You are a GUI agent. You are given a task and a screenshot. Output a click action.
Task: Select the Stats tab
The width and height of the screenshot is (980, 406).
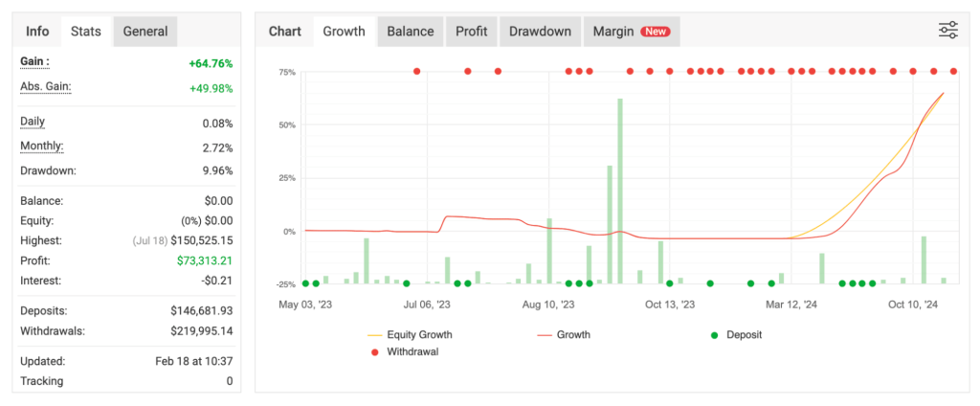pyautogui.click(x=87, y=32)
